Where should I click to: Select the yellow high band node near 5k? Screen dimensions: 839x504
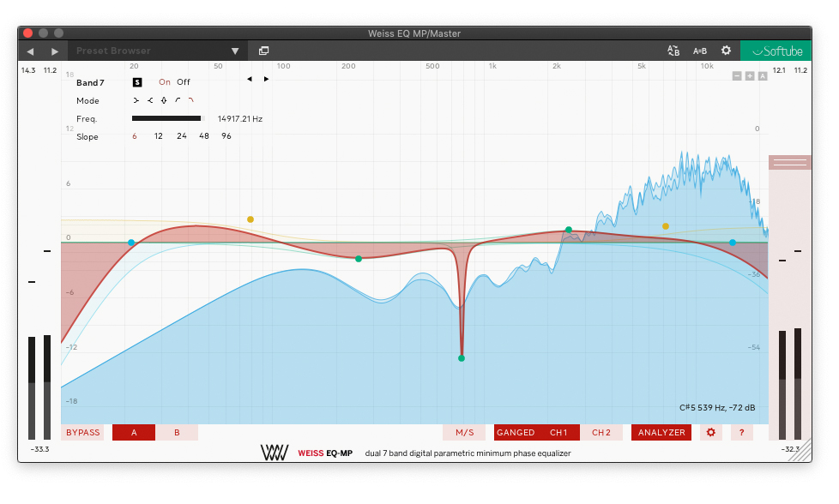click(x=666, y=226)
